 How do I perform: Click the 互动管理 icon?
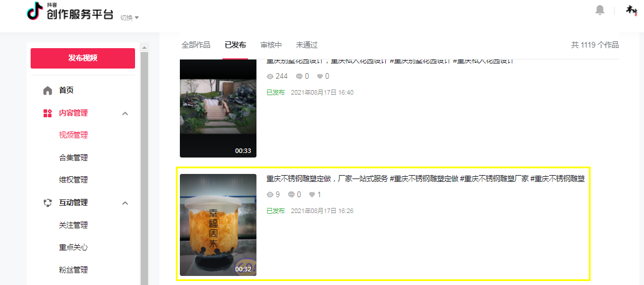[48, 203]
